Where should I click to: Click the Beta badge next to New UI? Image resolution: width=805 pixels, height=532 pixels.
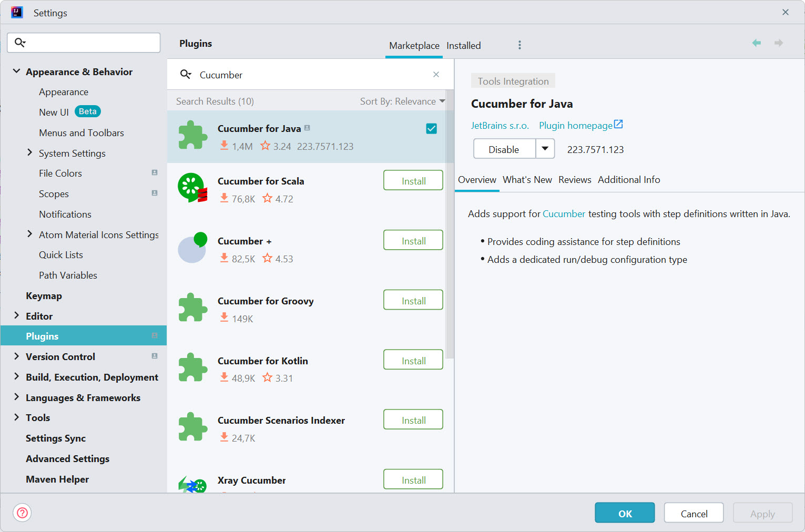coord(88,111)
